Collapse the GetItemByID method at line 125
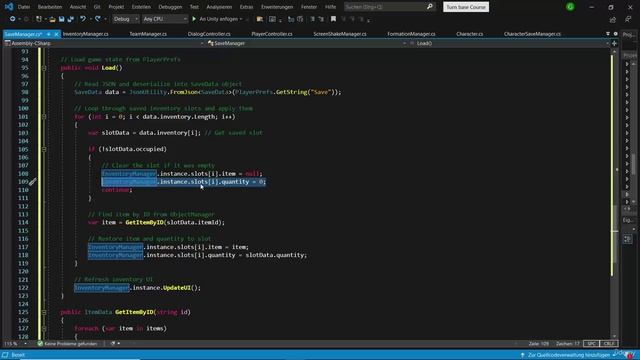The image size is (640, 360). tap(44, 312)
